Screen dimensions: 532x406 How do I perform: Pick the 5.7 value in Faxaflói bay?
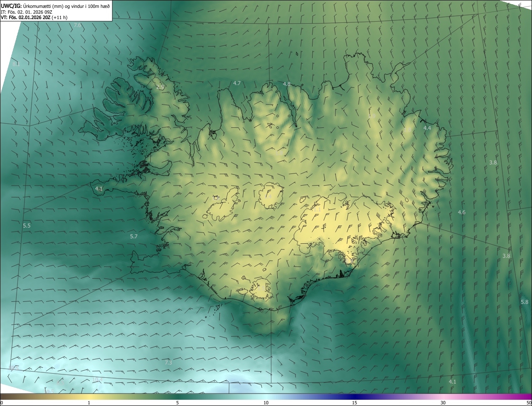click(134, 237)
